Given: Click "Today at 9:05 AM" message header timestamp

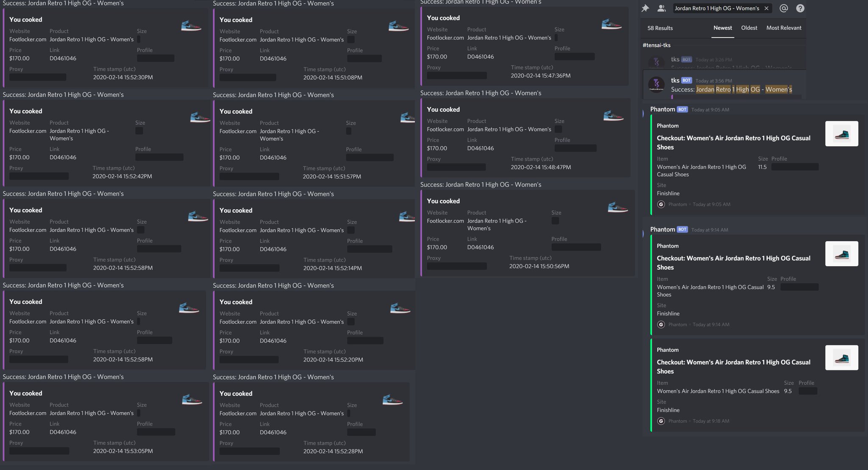Looking at the screenshot, I should point(710,110).
